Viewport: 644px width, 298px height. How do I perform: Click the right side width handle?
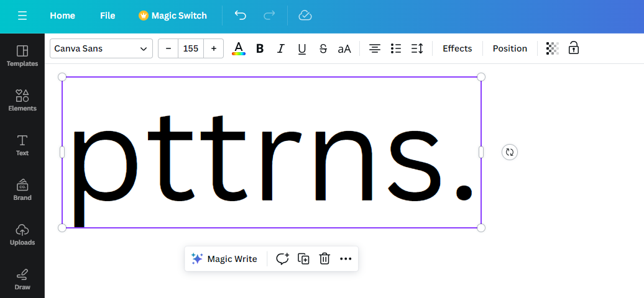481,152
